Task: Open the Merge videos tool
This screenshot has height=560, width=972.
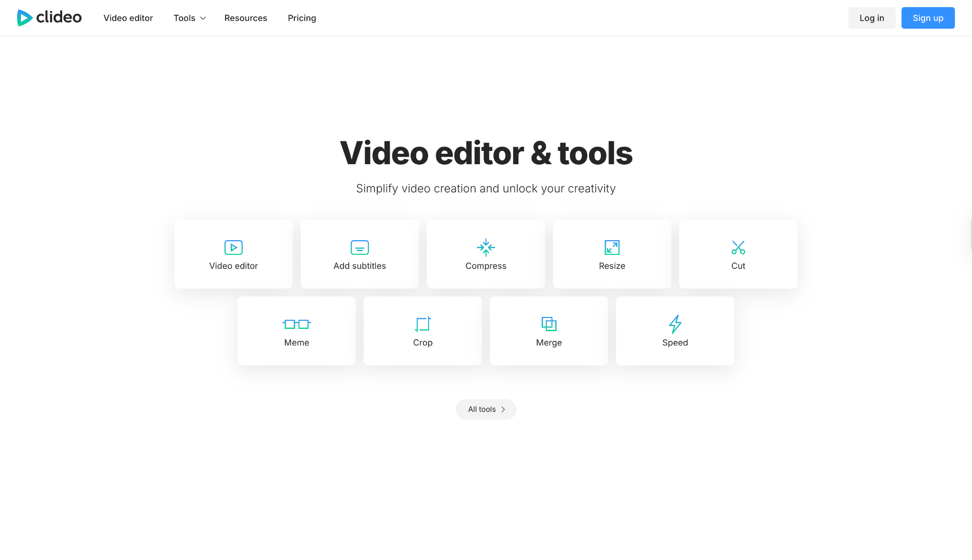Action: [x=549, y=331]
